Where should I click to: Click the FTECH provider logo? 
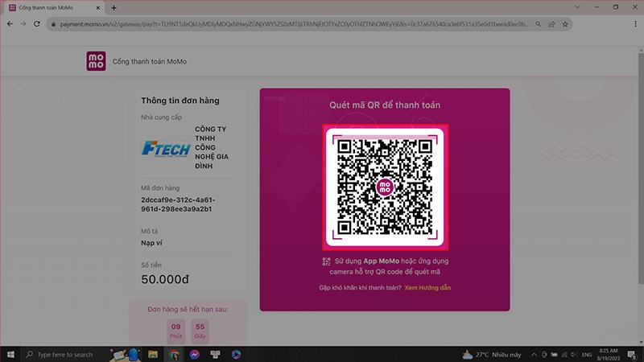[166, 149]
